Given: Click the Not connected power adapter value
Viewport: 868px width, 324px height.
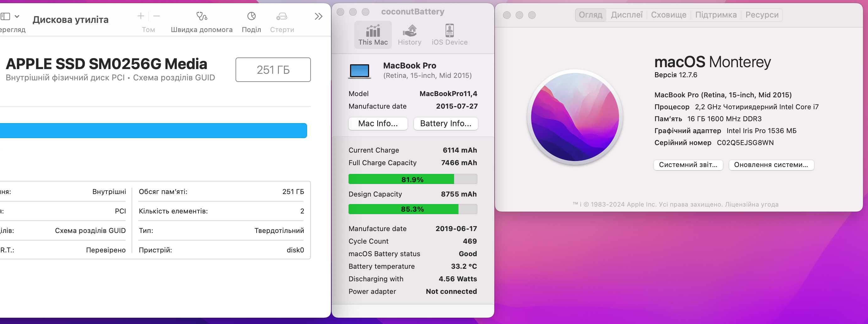Looking at the screenshot, I should point(451,292).
